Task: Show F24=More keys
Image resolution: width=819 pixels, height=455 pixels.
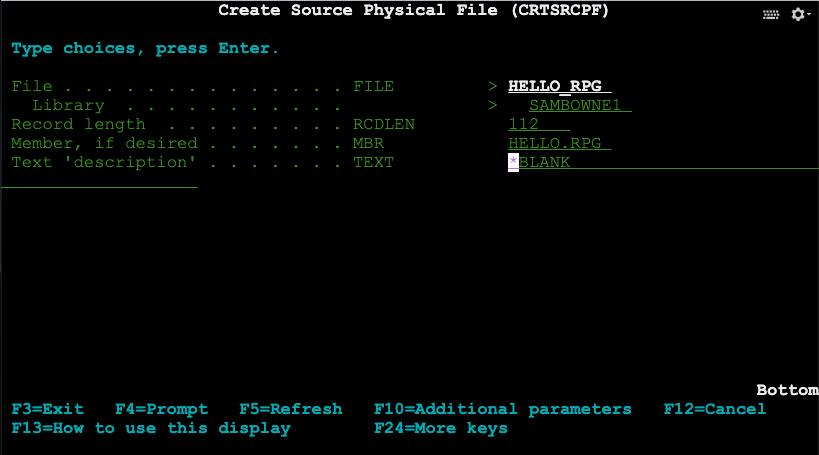Action: click(x=440, y=428)
